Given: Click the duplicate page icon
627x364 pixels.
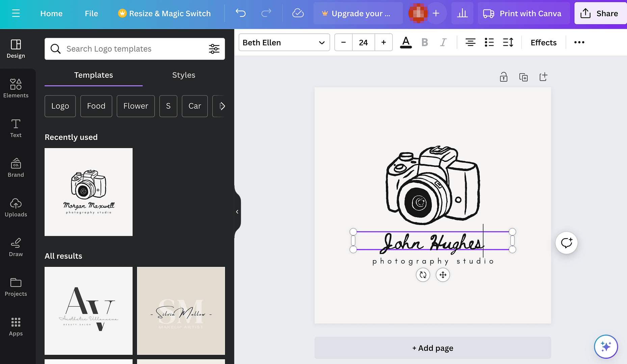Looking at the screenshot, I should tap(523, 77).
